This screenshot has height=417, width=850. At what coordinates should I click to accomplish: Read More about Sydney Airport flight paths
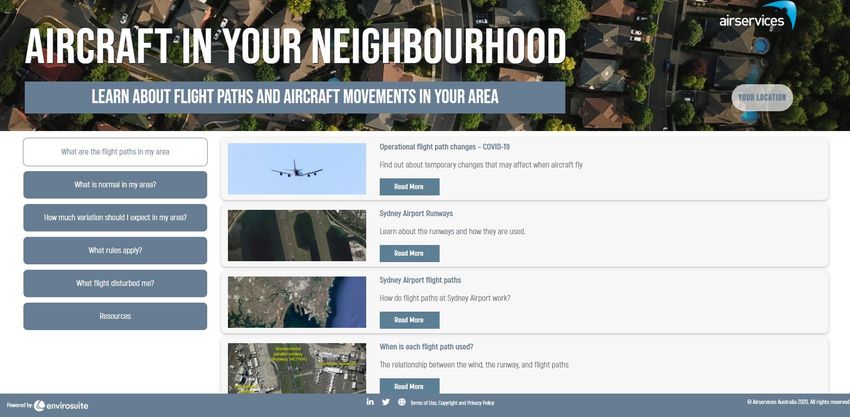point(409,320)
